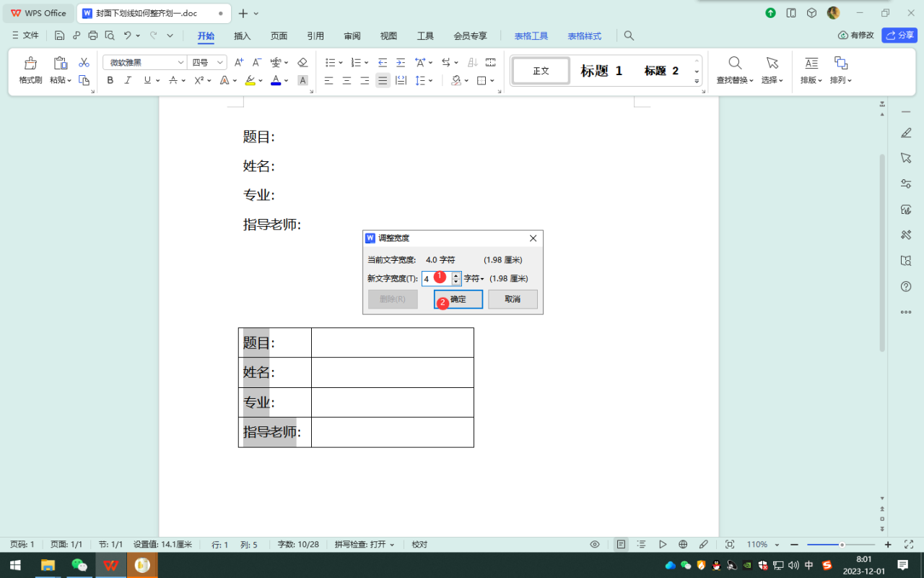The image size is (924, 578).
Task: Click the Paste (粘贴) button
Action: tap(60, 70)
